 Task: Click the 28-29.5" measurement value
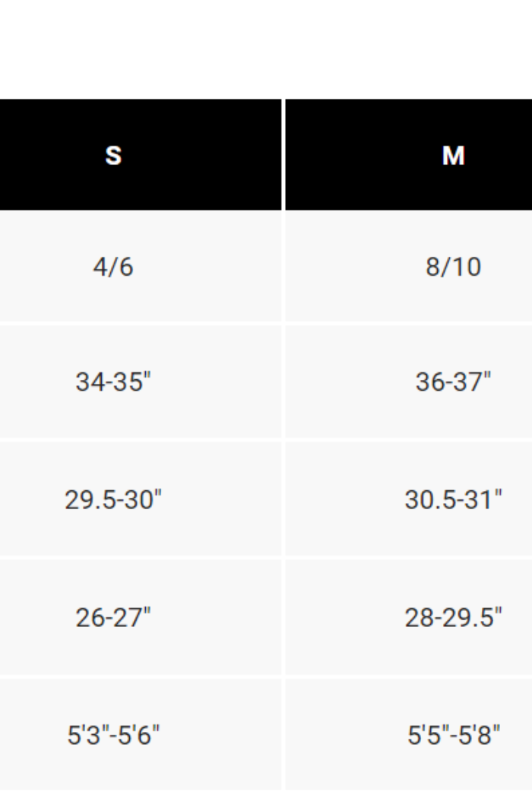pos(453,617)
